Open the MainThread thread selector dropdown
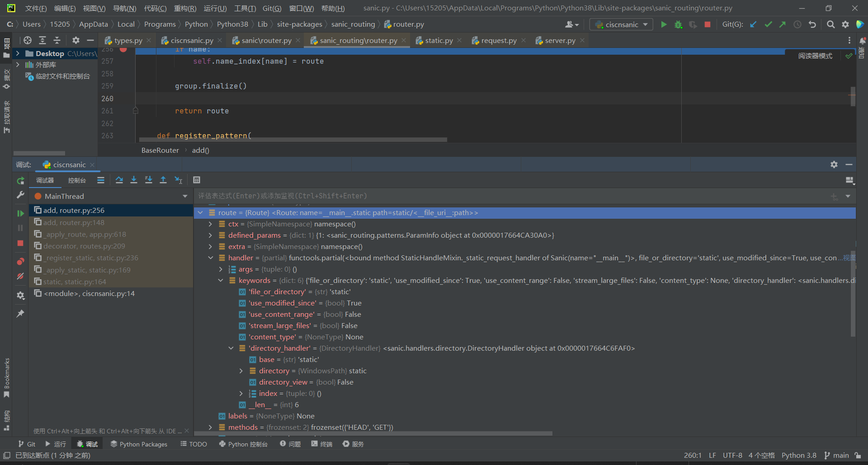 185,196
